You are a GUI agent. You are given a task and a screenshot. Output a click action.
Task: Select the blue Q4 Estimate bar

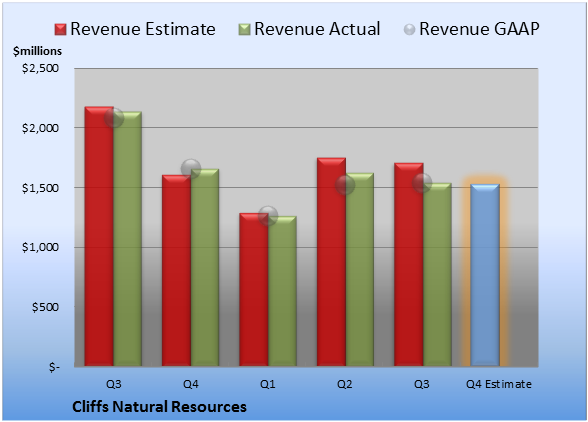click(485, 275)
